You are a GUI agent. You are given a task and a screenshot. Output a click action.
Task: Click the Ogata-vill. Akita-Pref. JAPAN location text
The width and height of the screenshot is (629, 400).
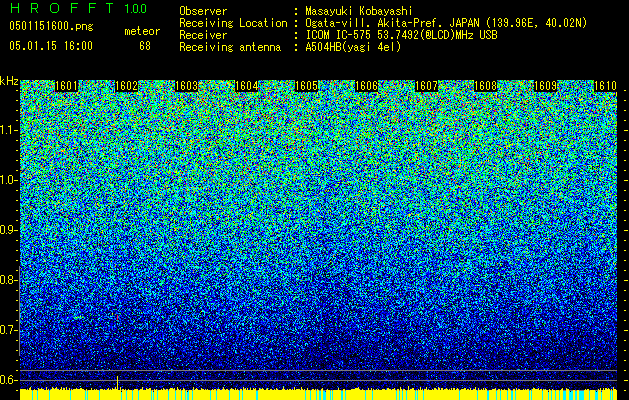(446, 23)
